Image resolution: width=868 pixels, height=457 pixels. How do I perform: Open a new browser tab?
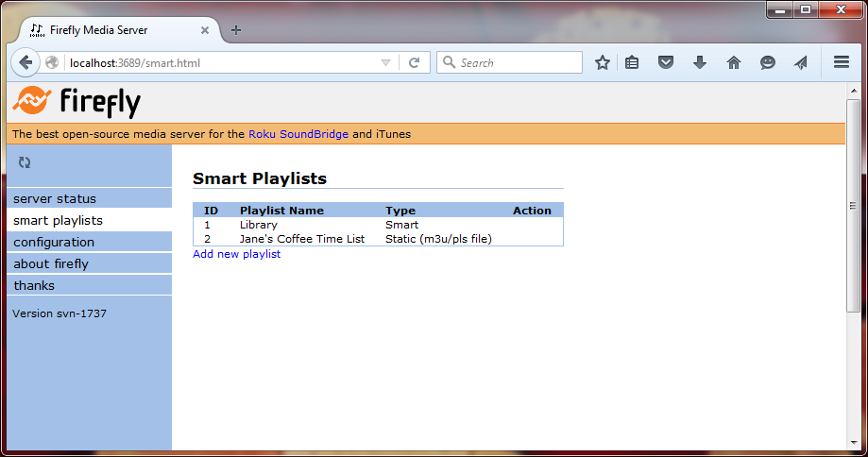236,29
